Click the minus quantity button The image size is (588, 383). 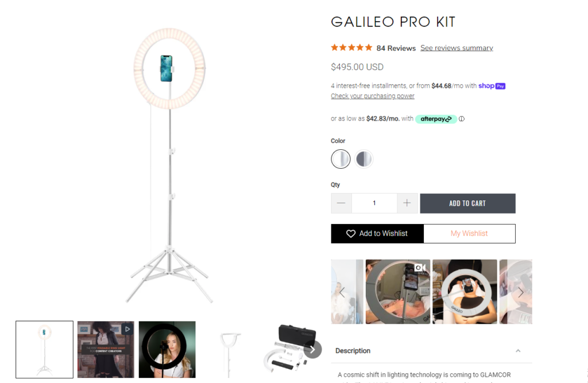click(x=341, y=203)
